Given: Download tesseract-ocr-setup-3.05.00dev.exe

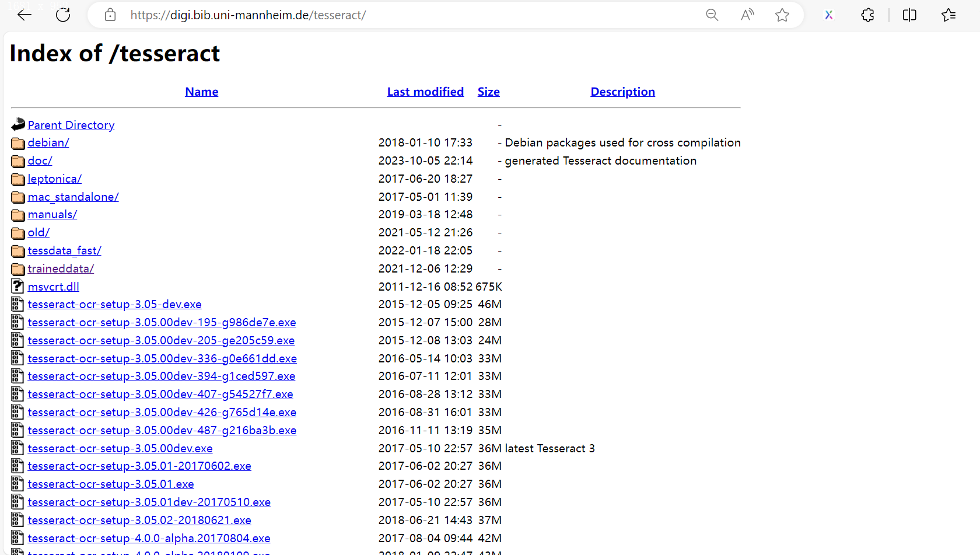Looking at the screenshot, I should click(x=120, y=448).
